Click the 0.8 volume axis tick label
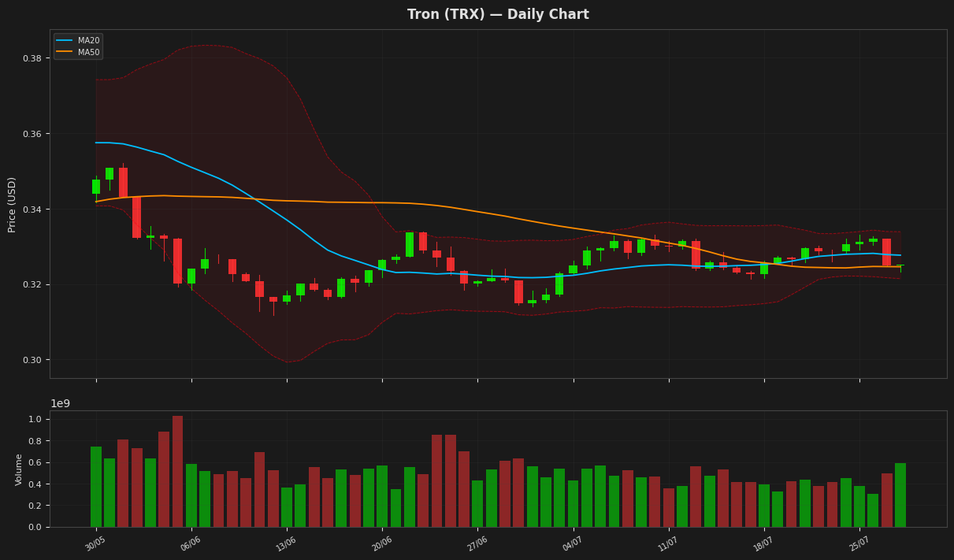Viewport: 954px width, 560px height. pos(36,440)
